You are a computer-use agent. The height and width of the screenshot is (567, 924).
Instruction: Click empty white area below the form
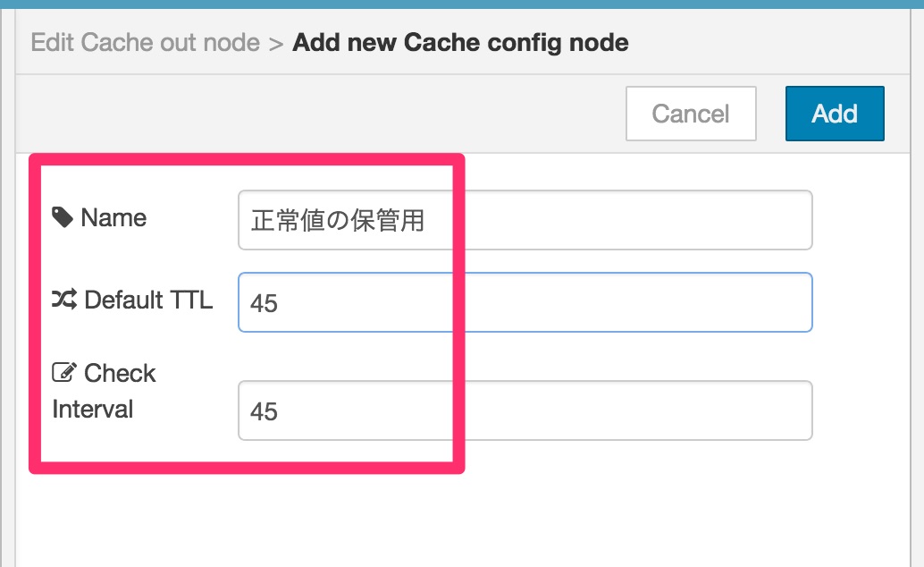(x=462, y=520)
